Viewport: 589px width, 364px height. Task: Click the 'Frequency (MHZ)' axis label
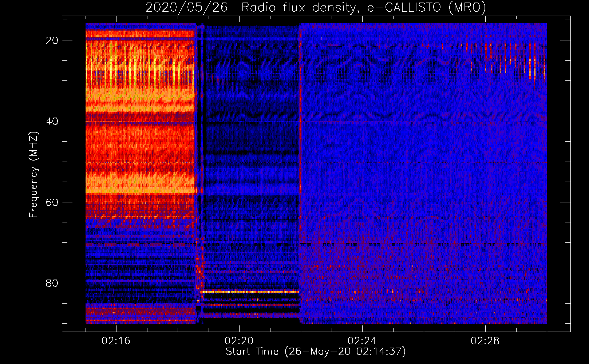point(33,175)
